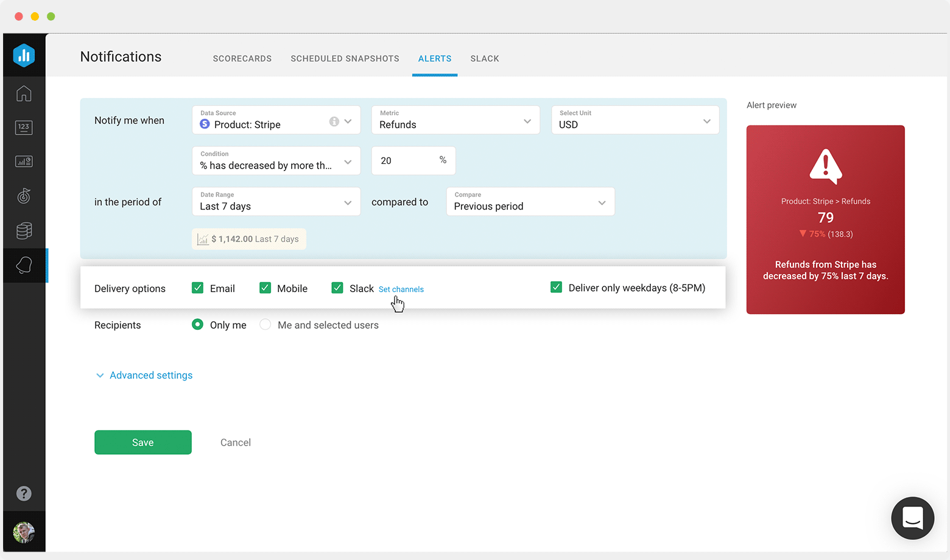Click the percentage value field showing 20
This screenshot has height=560, width=950.
[413, 161]
